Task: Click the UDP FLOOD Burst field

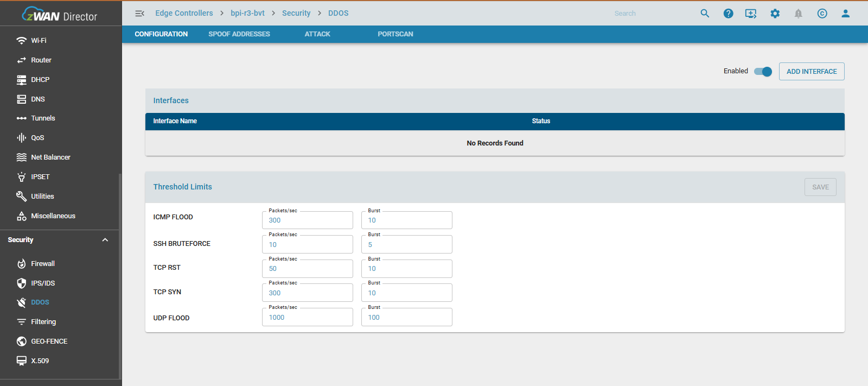Action: [406, 318]
